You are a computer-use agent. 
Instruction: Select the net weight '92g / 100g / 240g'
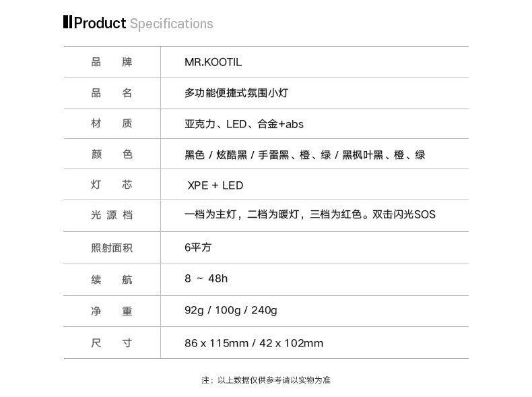coord(230,310)
